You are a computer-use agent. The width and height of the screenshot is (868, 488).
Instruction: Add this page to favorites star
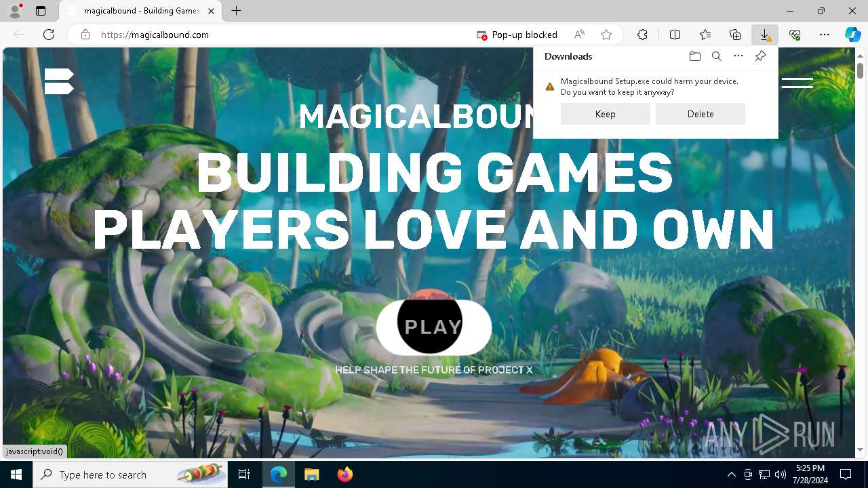point(606,35)
